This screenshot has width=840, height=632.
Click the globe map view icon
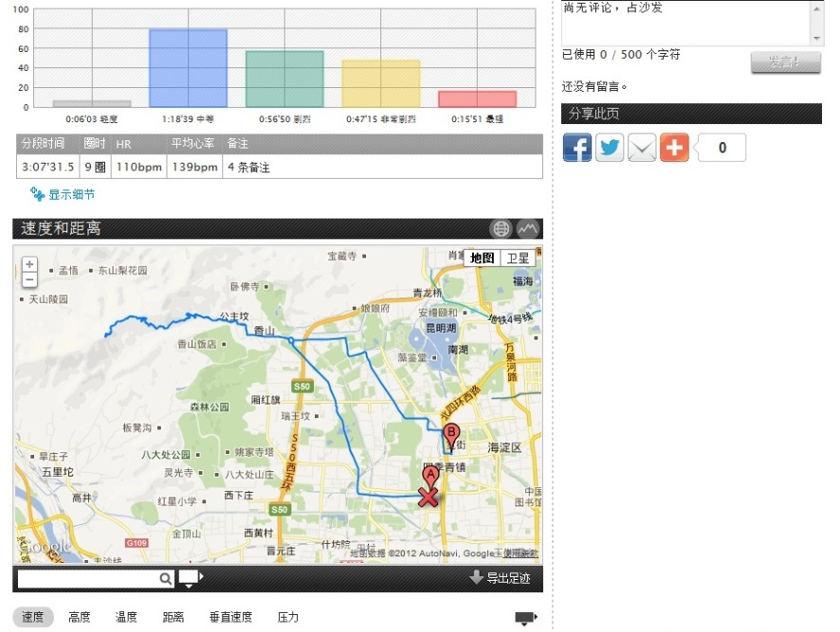pos(501,228)
